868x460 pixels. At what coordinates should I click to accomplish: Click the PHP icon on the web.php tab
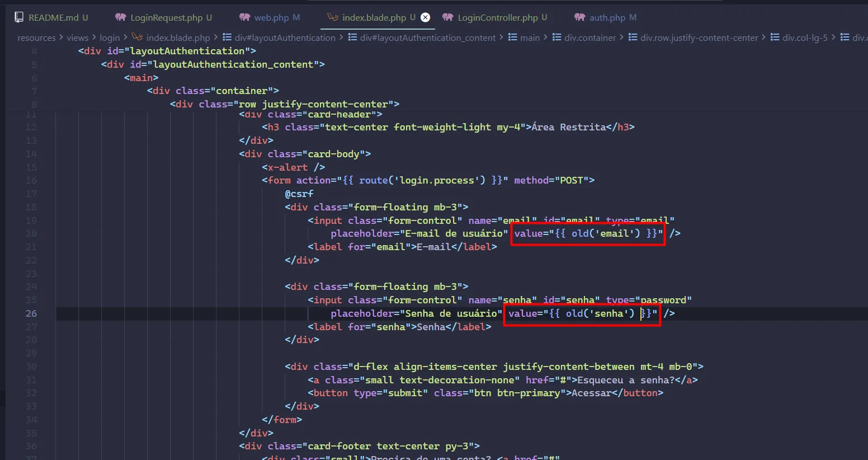(244, 17)
